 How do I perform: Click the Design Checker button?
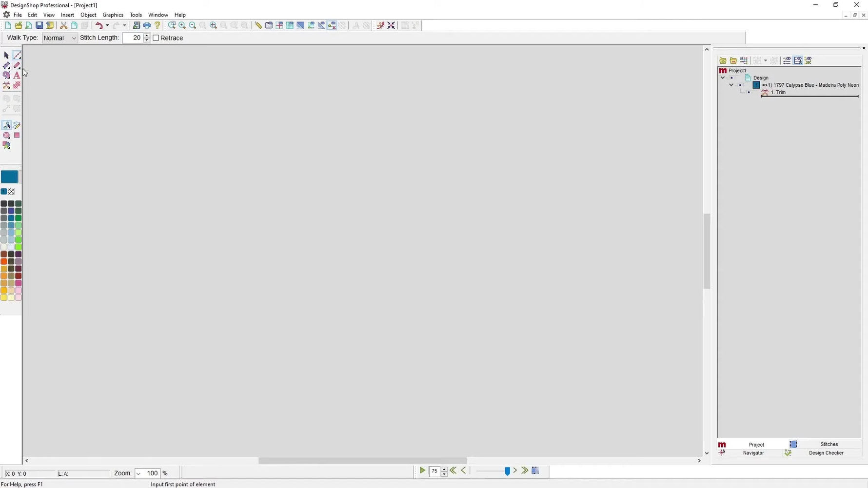point(826,453)
